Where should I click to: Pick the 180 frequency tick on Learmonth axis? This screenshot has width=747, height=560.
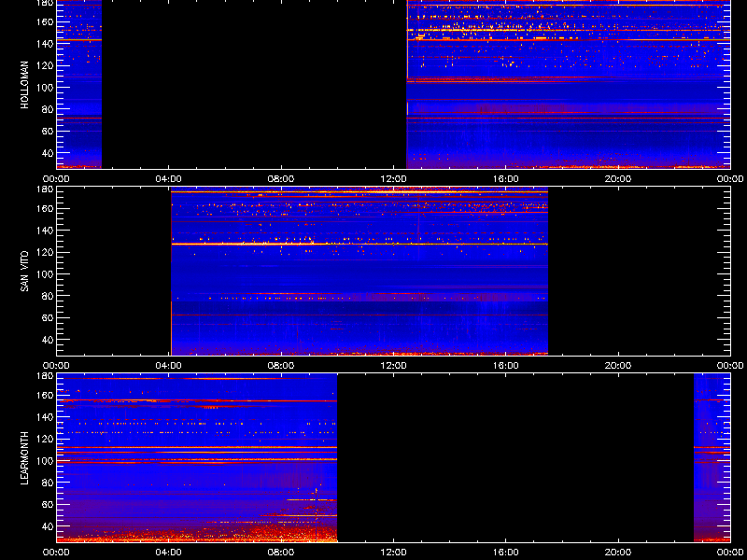[x=46, y=376]
